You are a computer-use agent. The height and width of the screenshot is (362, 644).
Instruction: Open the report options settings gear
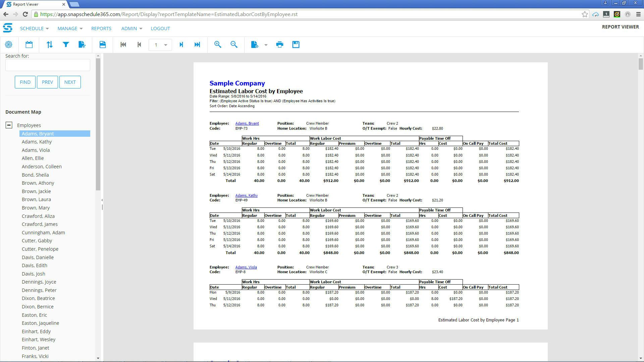9,44
